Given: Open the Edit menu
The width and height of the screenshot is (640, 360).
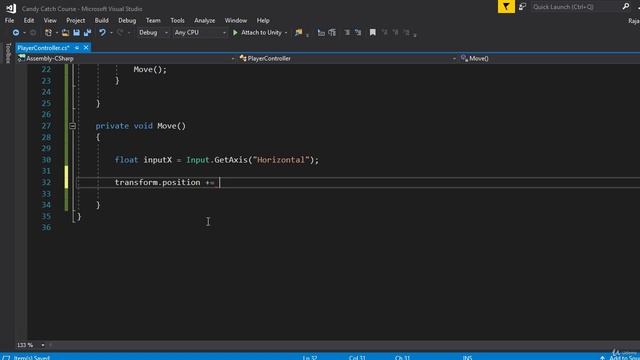Looking at the screenshot, I should coord(29,20).
